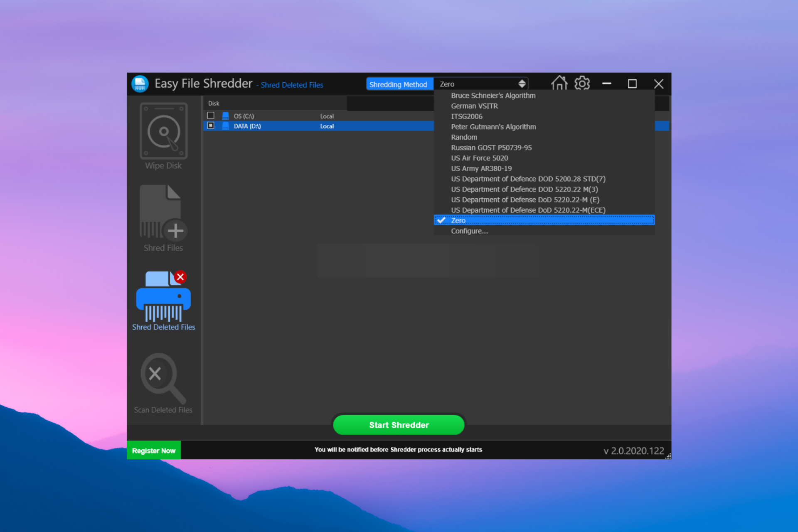Open the application settings panel
This screenshot has height=532, width=798.
point(581,83)
